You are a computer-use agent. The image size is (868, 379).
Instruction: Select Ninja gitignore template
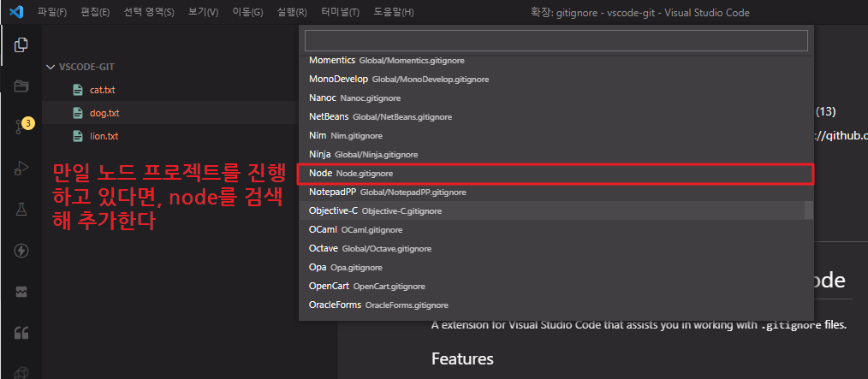[556, 154]
